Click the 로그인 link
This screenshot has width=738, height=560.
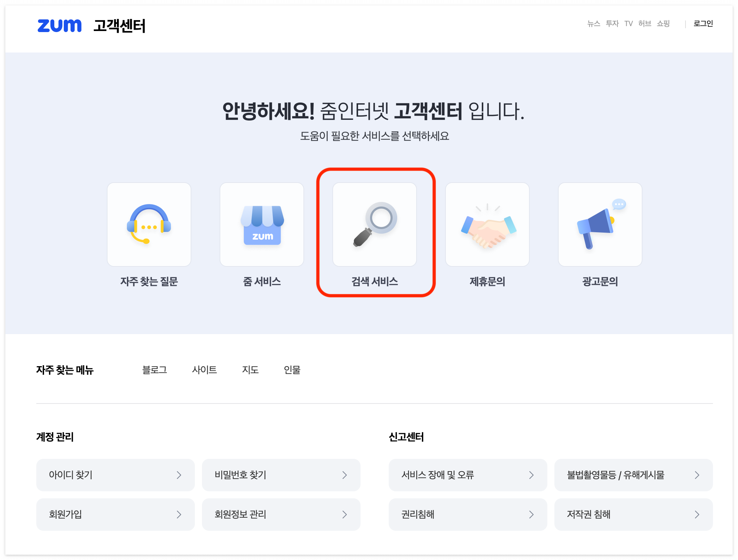(x=703, y=24)
